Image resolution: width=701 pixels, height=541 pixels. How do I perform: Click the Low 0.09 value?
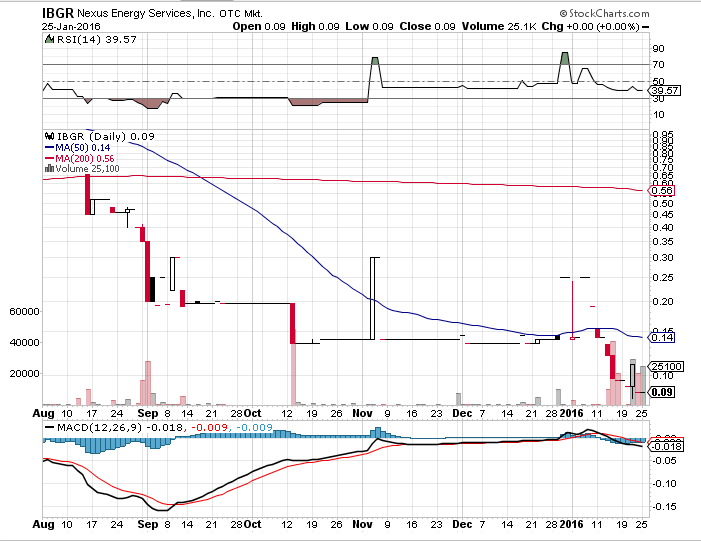pos(369,26)
